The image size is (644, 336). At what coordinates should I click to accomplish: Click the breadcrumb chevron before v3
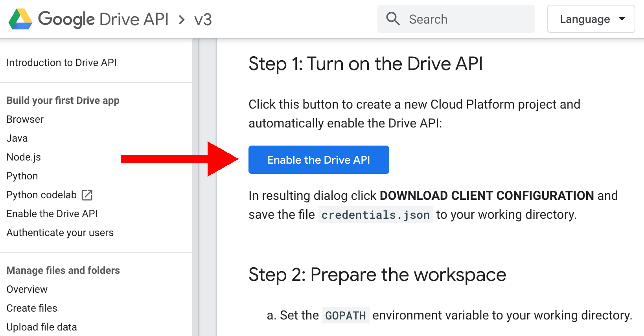pos(181,19)
